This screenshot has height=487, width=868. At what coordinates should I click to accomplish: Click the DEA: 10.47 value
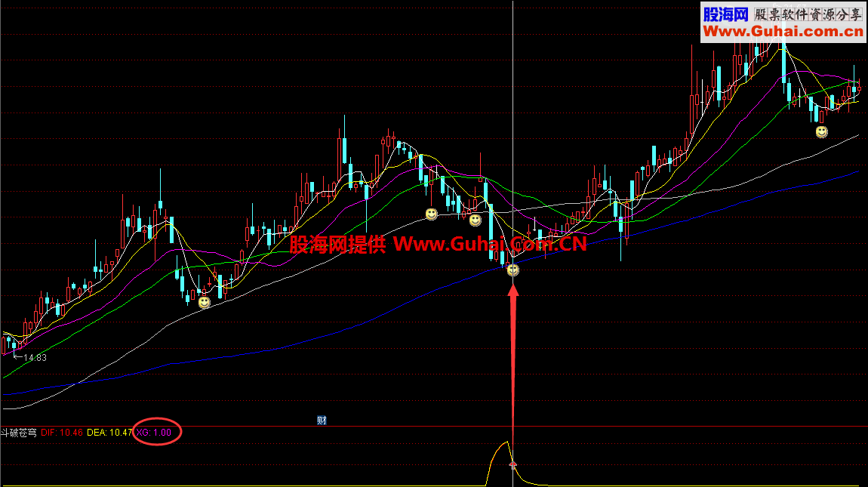tap(109, 433)
